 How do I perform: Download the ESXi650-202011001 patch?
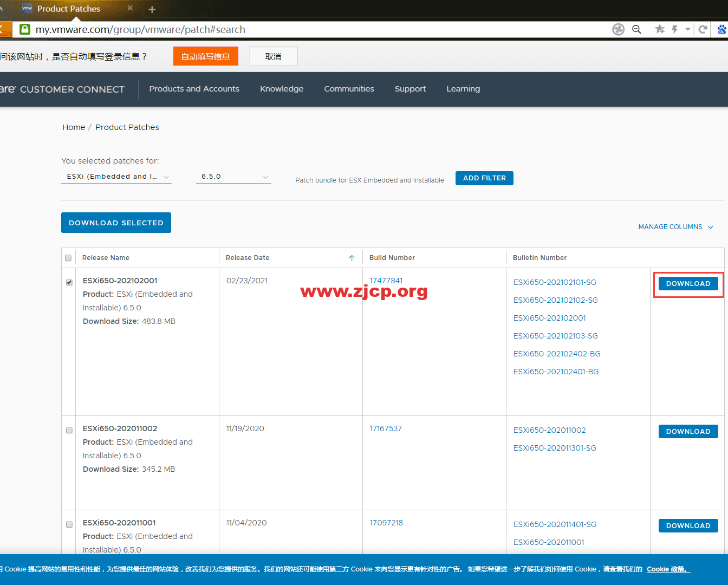(688, 525)
